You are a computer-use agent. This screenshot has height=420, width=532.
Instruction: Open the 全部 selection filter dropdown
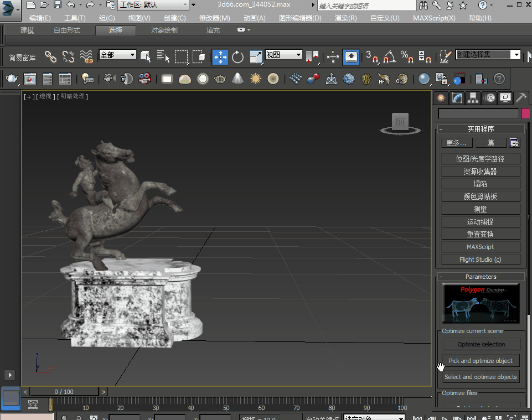pos(117,55)
